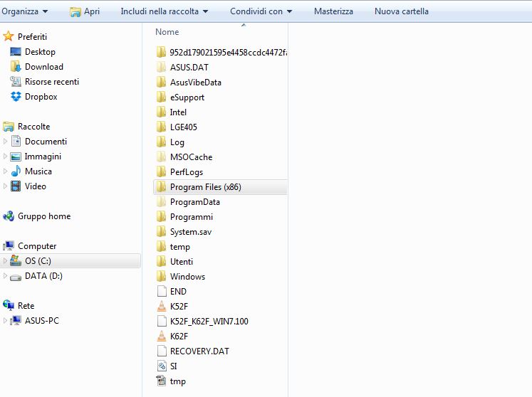Open the Gruppo home label in the sidebar

[x=44, y=216]
